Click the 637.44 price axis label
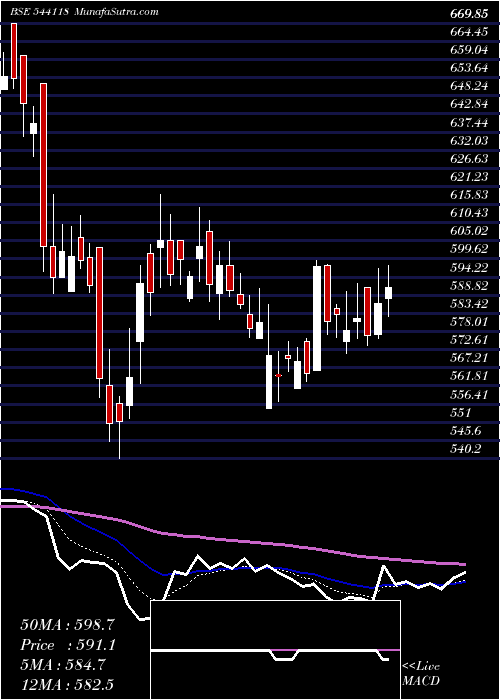500x700 pixels. coord(469,122)
